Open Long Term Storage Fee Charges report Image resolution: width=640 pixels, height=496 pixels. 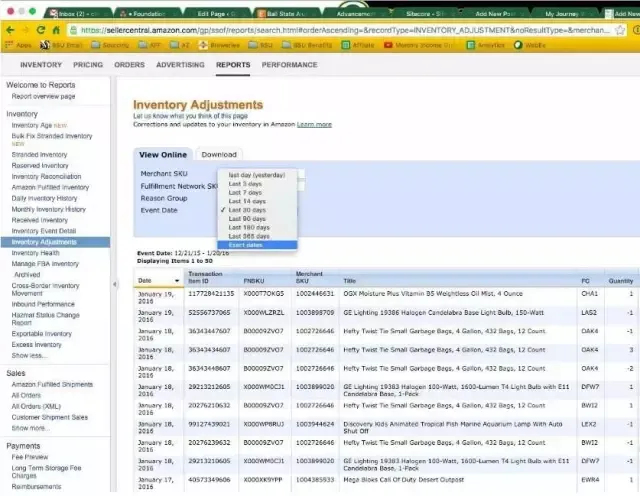click(46, 472)
